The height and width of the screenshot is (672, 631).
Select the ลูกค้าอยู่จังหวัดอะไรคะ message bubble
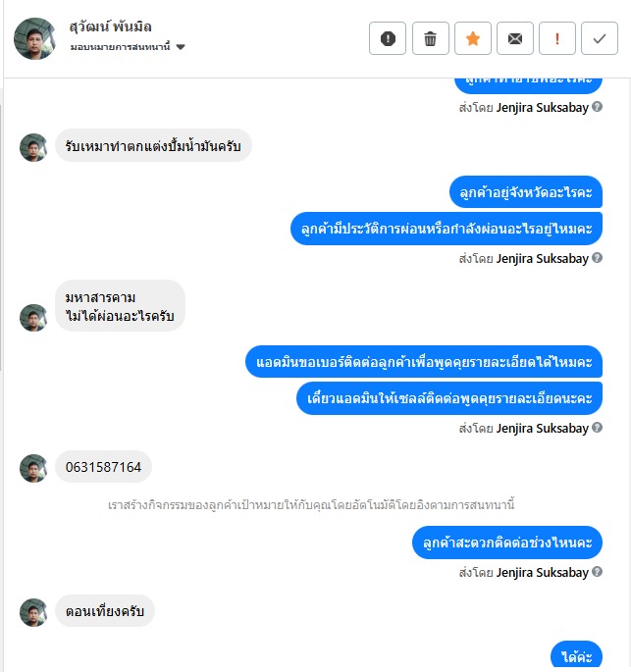click(x=526, y=192)
